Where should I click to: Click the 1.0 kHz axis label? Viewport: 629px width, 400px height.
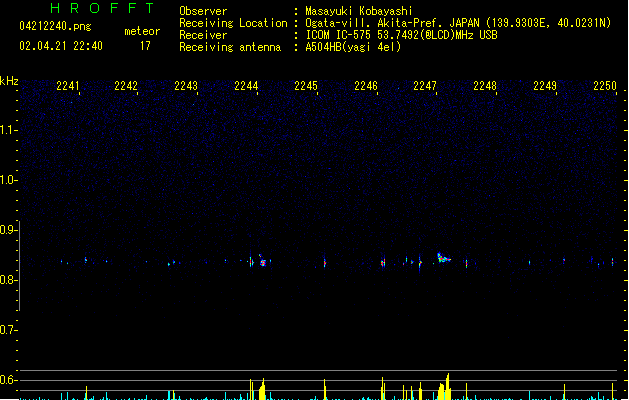[8, 180]
